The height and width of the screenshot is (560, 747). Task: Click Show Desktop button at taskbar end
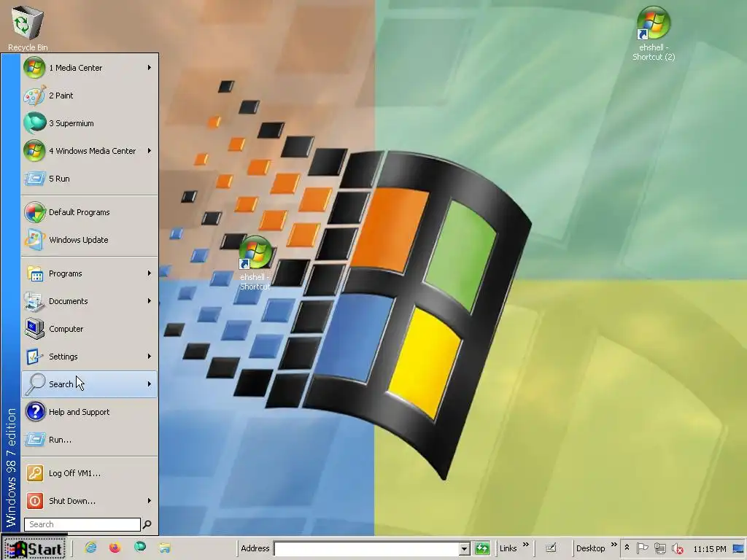[x=738, y=548]
